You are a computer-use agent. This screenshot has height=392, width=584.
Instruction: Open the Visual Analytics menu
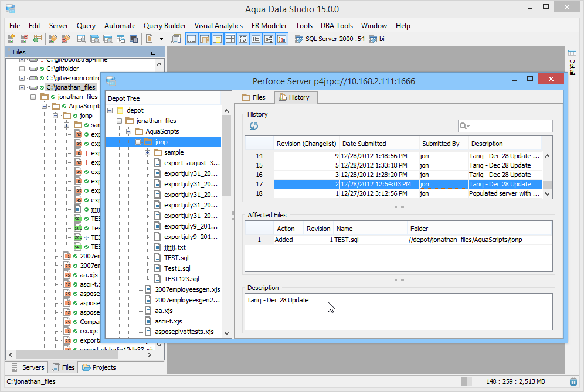coord(219,26)
